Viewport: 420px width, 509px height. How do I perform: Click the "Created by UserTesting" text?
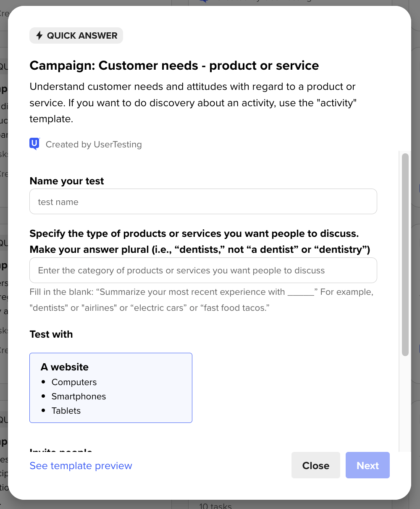coord(94,144)
